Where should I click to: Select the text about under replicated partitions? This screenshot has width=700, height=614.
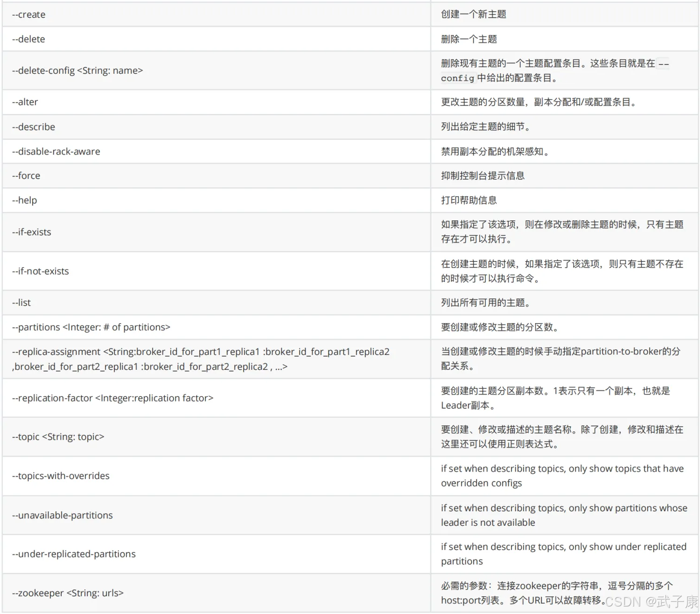pyautogui.click(x=564, y=554)
